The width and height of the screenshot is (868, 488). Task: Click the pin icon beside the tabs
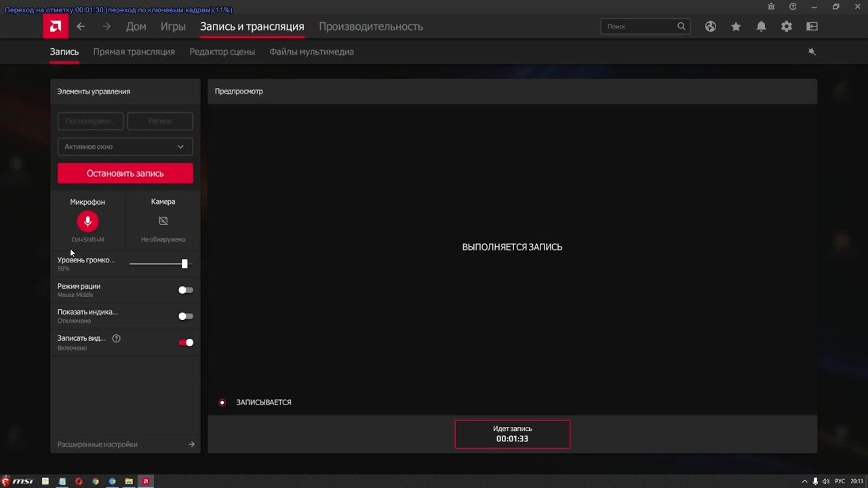coord(812,51)
